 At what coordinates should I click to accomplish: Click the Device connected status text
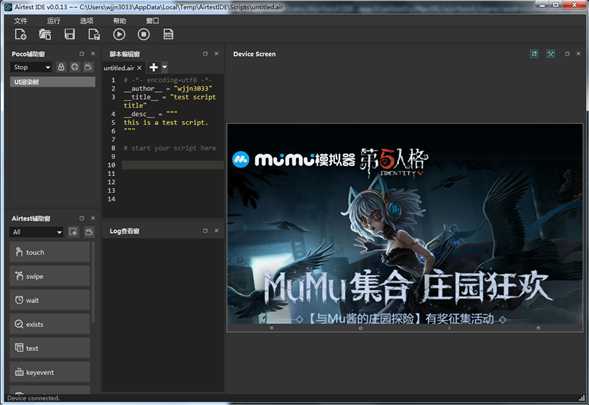[x=33, y=398]
